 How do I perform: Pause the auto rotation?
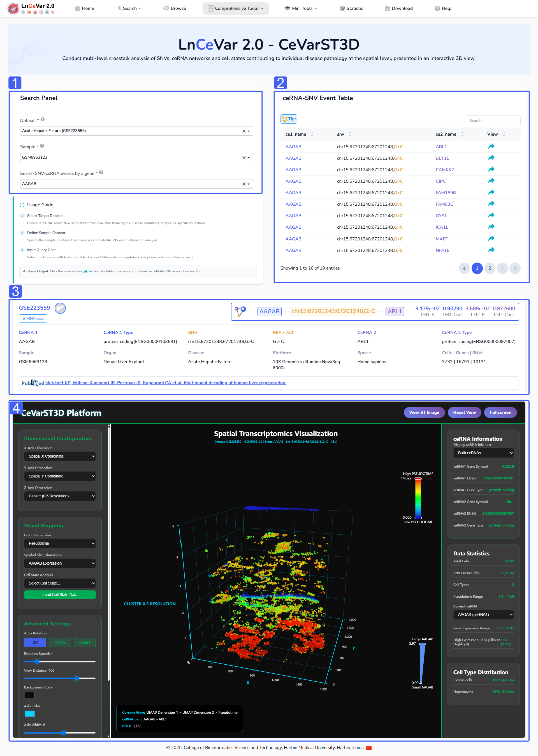tap(60, 642)
